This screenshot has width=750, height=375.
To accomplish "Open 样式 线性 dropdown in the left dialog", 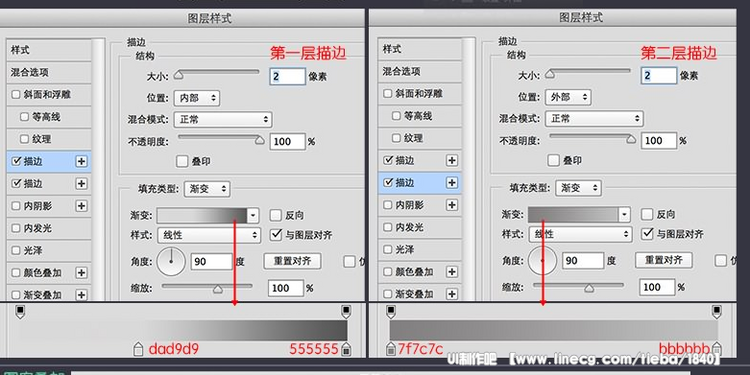I will tap(209, 235).
